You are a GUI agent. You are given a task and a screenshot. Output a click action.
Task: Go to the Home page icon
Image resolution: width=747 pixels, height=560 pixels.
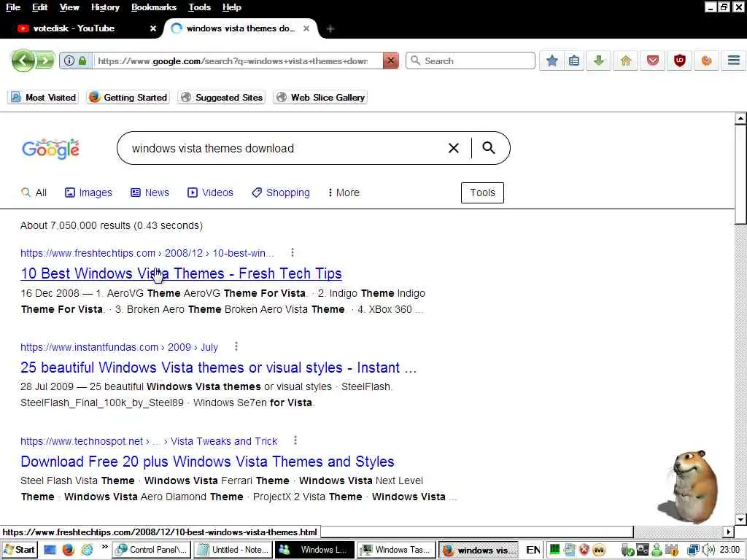coord(625,61)
